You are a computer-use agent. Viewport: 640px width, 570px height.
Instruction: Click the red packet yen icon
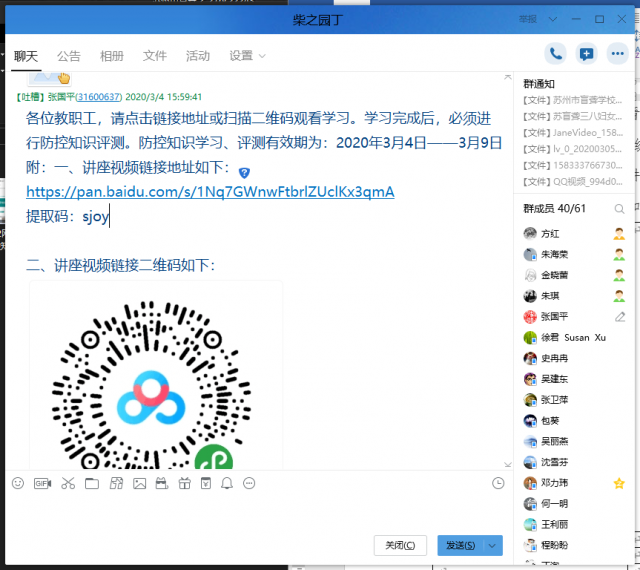tap(206, 483)
